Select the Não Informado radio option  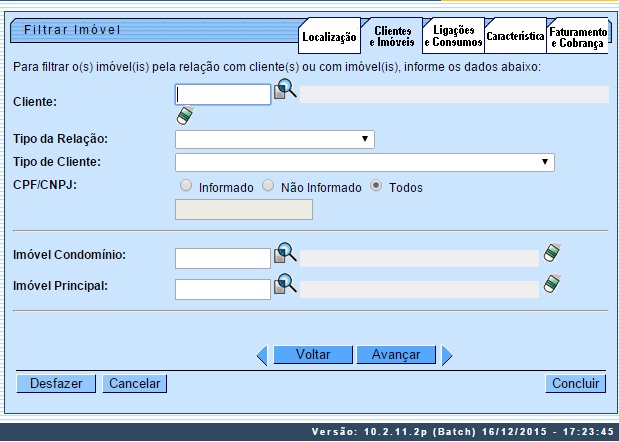268,186
